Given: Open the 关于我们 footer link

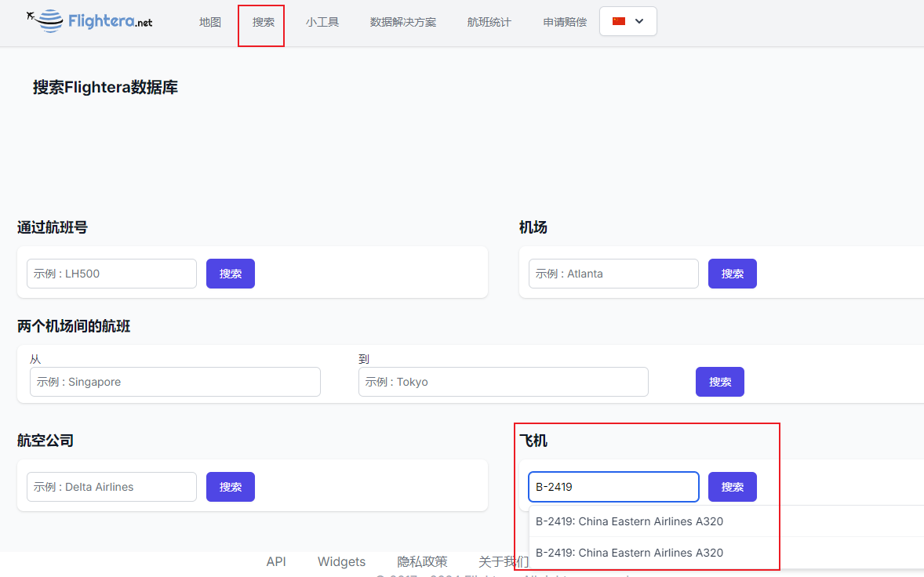Looking at the screenshot, I should coord(504,561).
